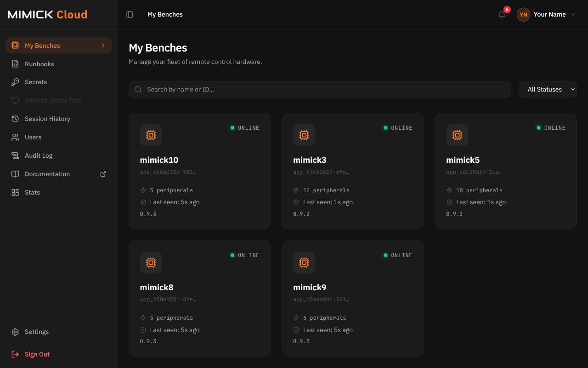This screenshot has width=588, height=368.
Task: Click the Sign Out button
Action: [x=59, y=354]
